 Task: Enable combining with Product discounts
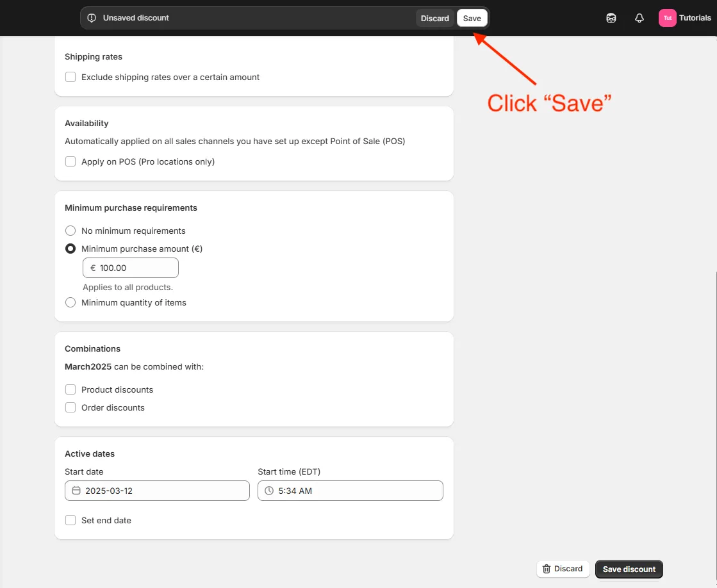(x=70, y=389)
